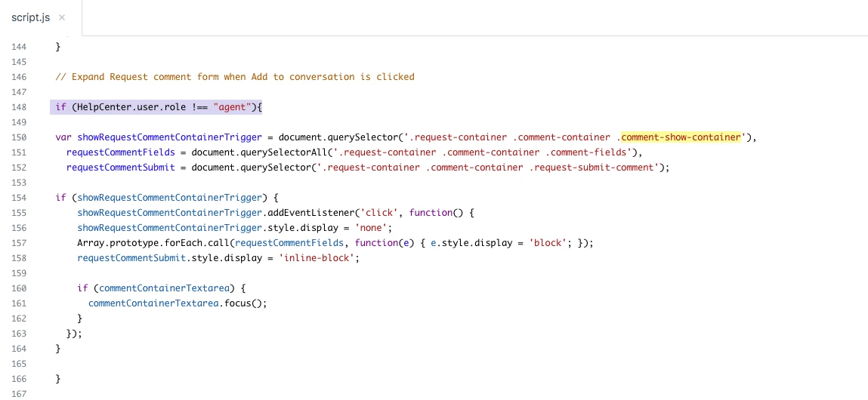Click the 'block' string on line 157
Image resolution: width=868 pixels, height=400 pixels.
pyautogui.click(x=548, y=243)
